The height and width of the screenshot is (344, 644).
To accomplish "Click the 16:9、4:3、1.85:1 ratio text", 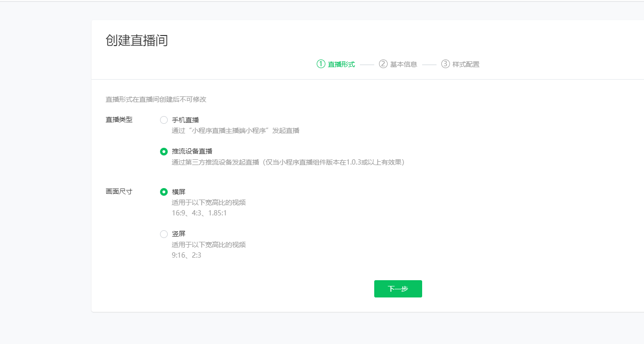I will click(199, 213).
